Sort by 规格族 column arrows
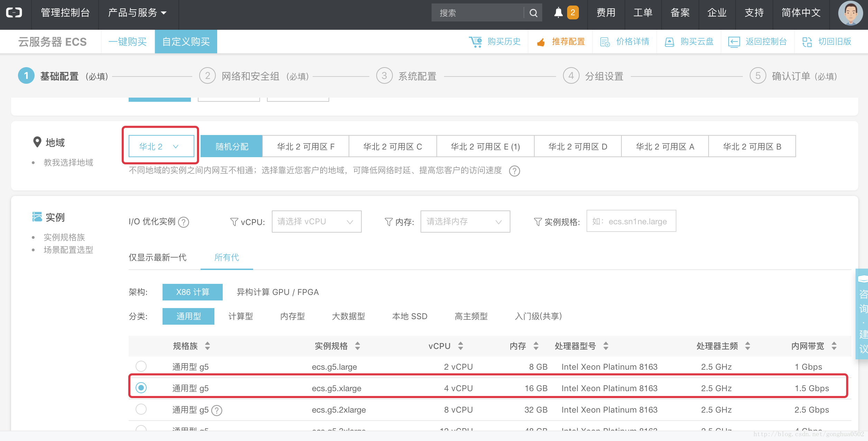Viewport: 868px width, 441px height. 207,346
